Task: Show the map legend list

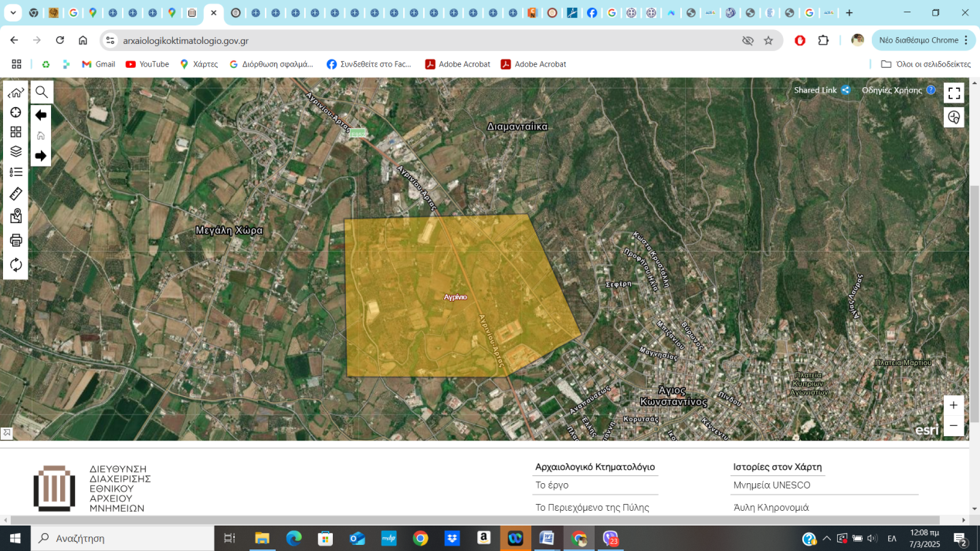Action: (15, 172)
